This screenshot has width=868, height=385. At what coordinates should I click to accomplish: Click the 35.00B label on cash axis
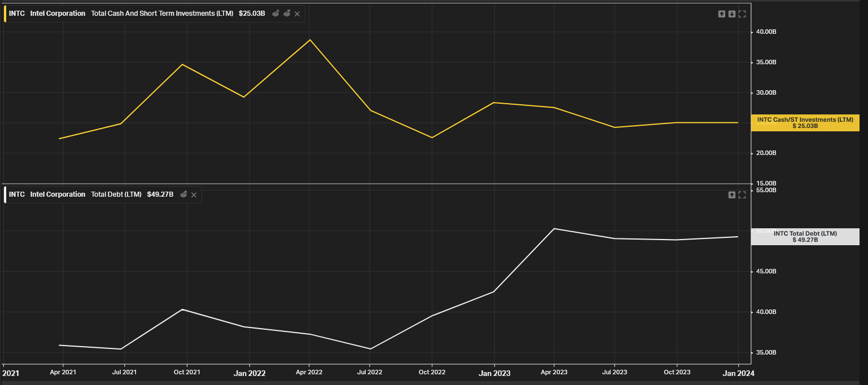click(x=766, y=62)
